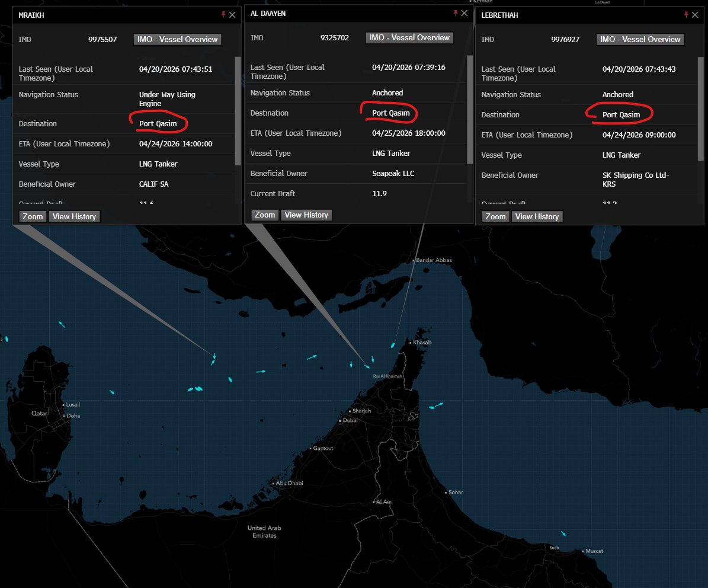Pin the AL DAAYEN vessel popup
The image size is (708, 588).
click(x=455, y=13)
